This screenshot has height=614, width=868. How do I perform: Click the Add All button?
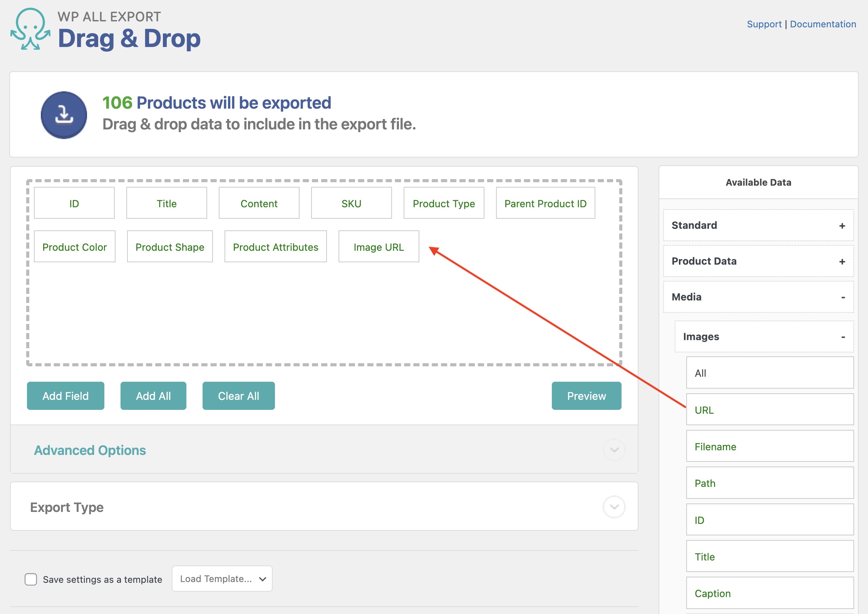(153, 396)
